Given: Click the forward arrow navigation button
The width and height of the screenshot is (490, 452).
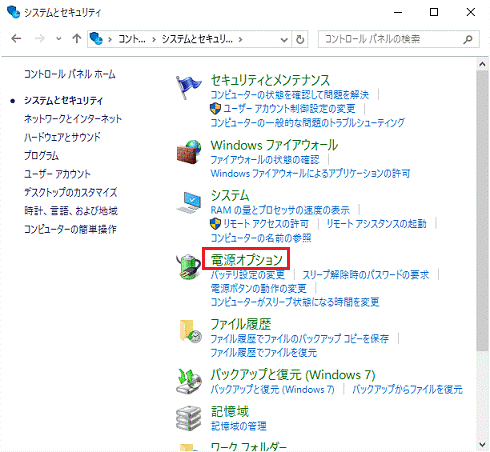Looking at the screenshot, I should click(40, 39).
